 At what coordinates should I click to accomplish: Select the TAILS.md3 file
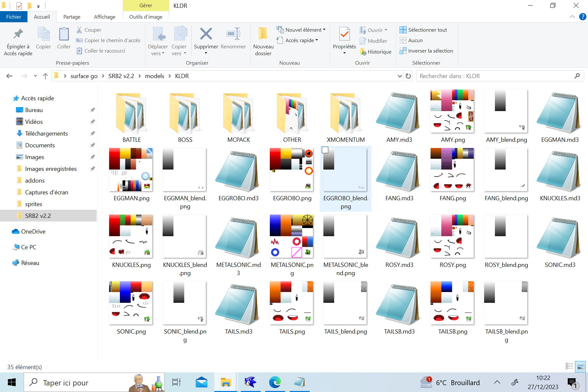238,309
